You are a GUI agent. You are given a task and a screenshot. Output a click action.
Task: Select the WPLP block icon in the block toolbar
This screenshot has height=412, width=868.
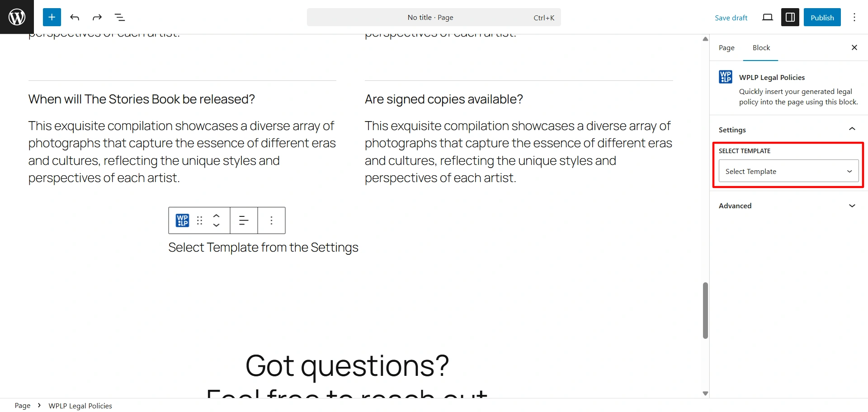coord(182,220)
